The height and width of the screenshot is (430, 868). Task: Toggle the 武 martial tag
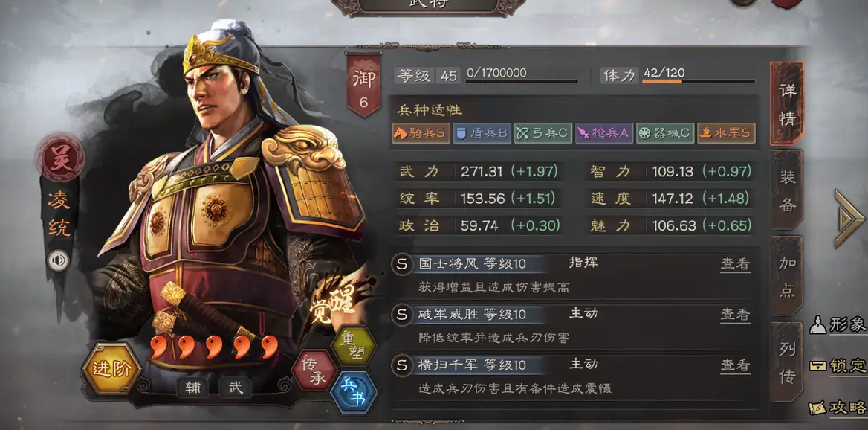235,388
